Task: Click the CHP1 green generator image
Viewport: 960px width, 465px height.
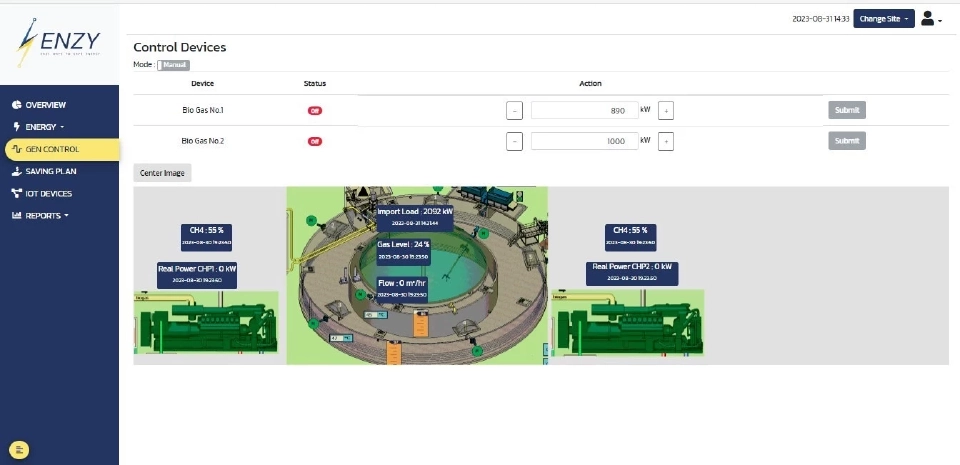Action: 205,327
